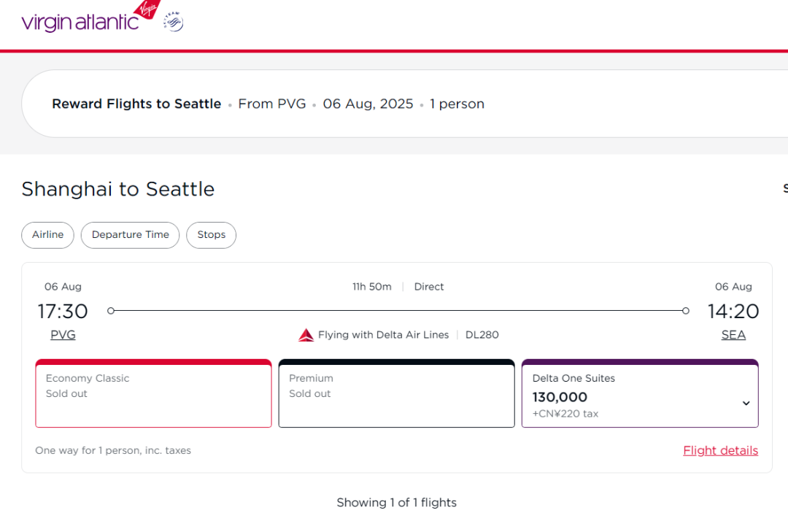The image size is (788, 532).
Task: Edit the Reward Flights to Seattle search
Action: click(136, 104)
